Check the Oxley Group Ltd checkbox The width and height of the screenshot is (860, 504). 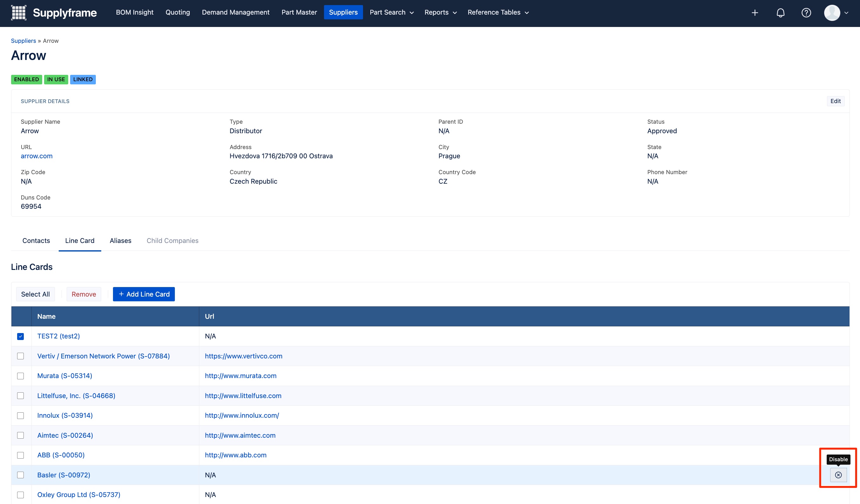click(x=21, y=494)
